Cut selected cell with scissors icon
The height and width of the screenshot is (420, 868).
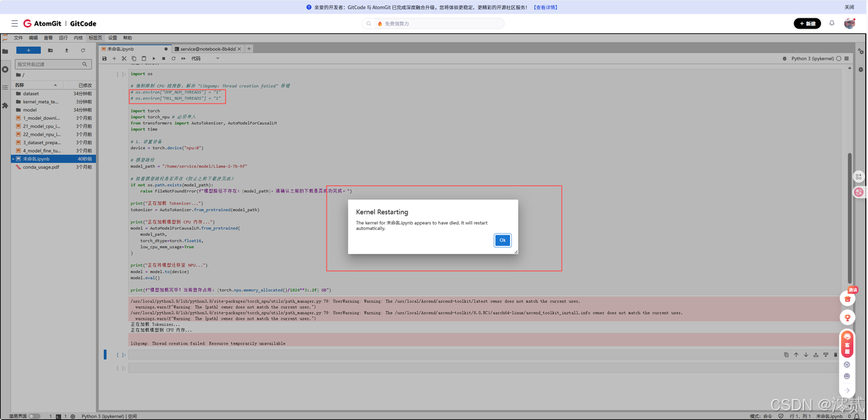124,58
